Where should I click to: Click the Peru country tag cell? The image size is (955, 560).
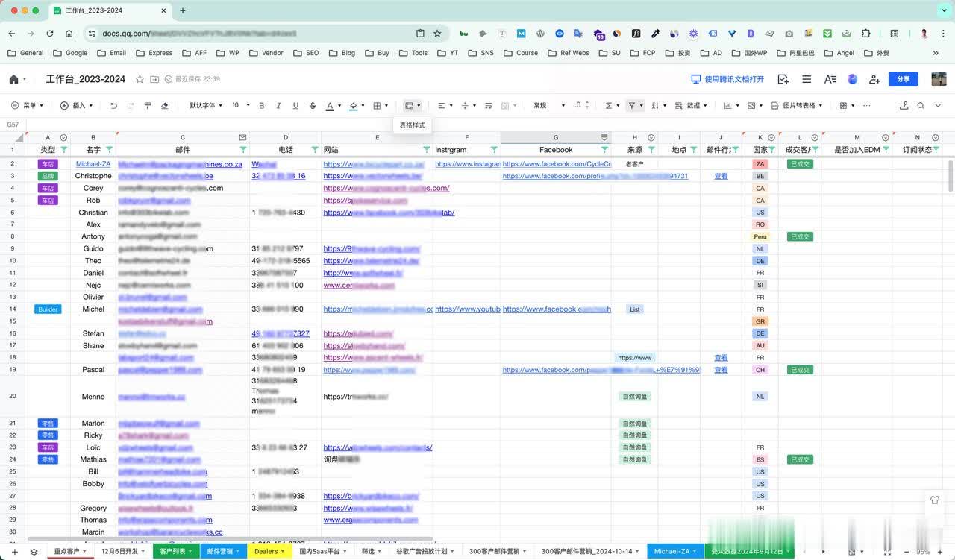click(760, 236)
